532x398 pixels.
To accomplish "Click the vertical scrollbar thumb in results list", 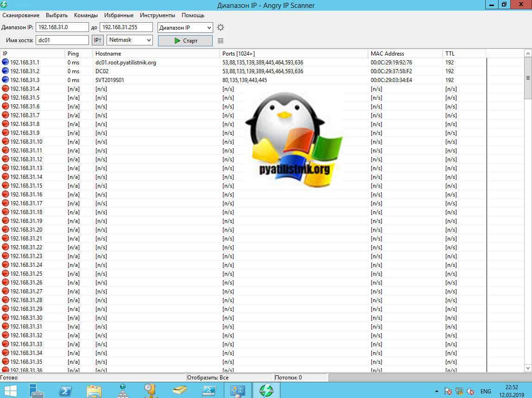I will [x=528, y=78].
